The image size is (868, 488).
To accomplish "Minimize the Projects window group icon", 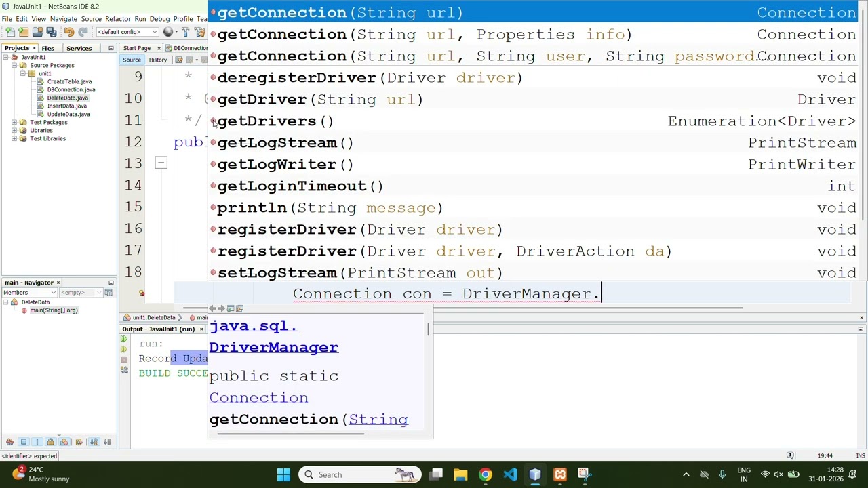I will [x=111, y=48].
